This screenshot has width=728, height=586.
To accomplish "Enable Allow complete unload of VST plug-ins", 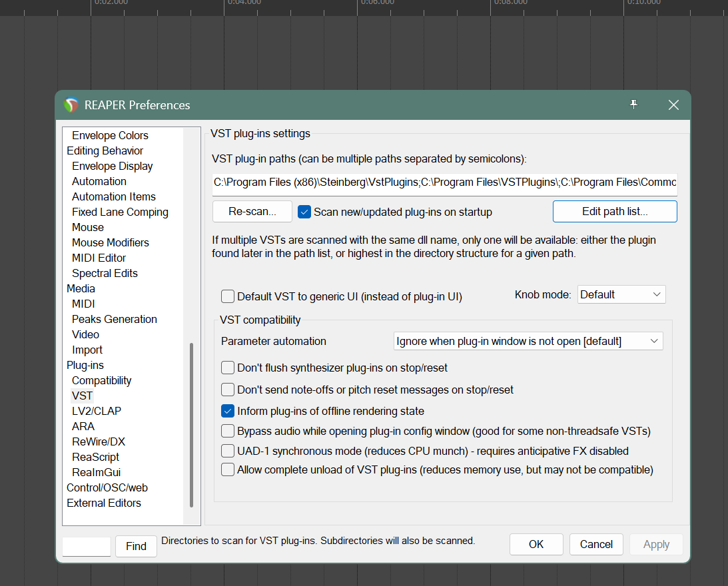I will [x=228, y=469].
